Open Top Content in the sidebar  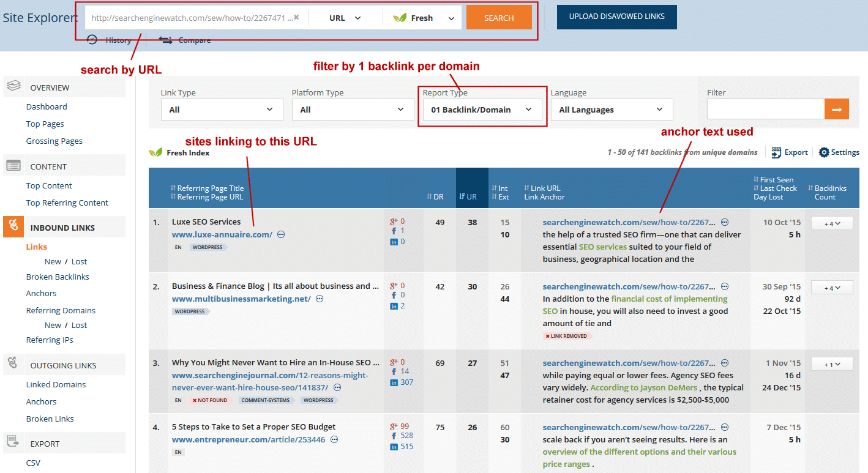(49, 185)
